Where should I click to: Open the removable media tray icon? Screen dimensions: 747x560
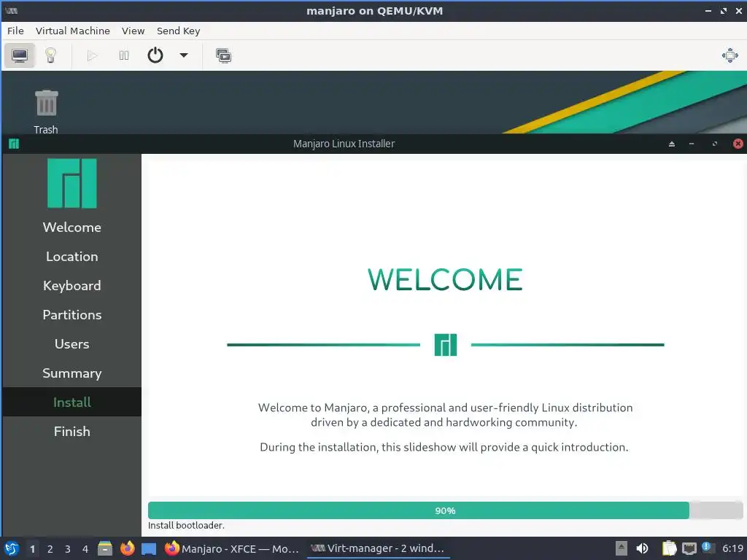(x=621, y=548)
